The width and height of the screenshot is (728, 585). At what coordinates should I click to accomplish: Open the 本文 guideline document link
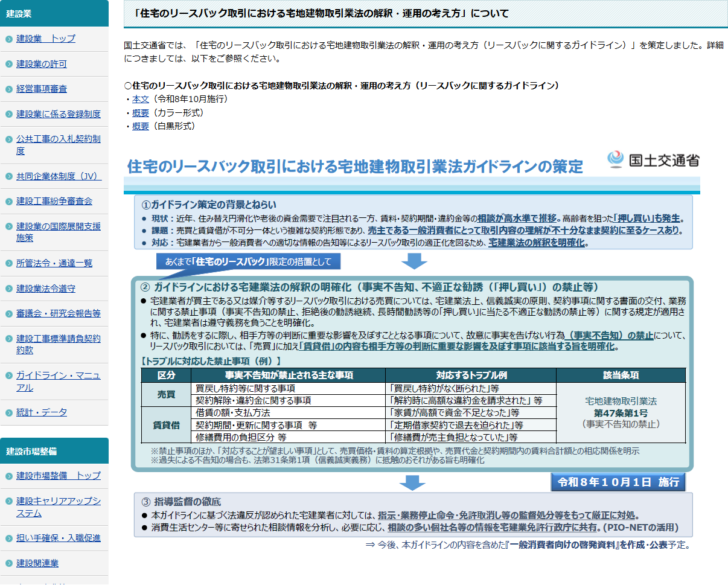pos(141,99)
